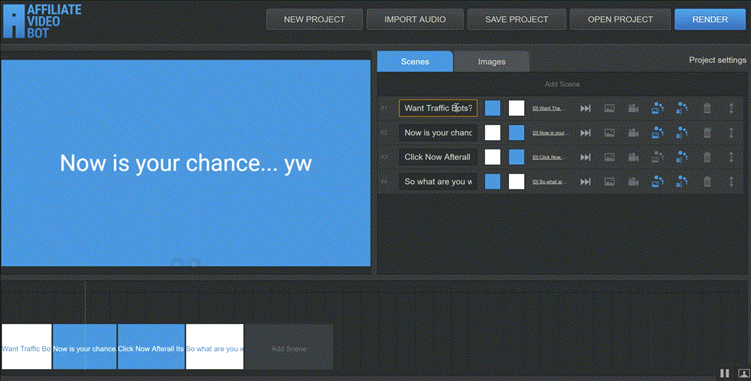The width and height of the screenshot is (751, 381).
Task: Click the NEW PROJECT button
Action: [x=314, y=19]
